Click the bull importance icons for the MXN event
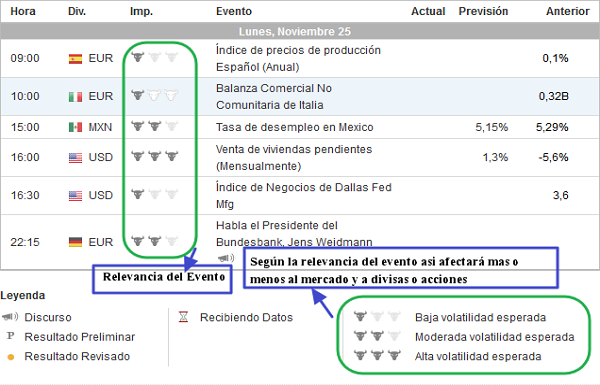The height and width of the screenshot is (385, 600). pyautogui.click(x=155, y=126)
